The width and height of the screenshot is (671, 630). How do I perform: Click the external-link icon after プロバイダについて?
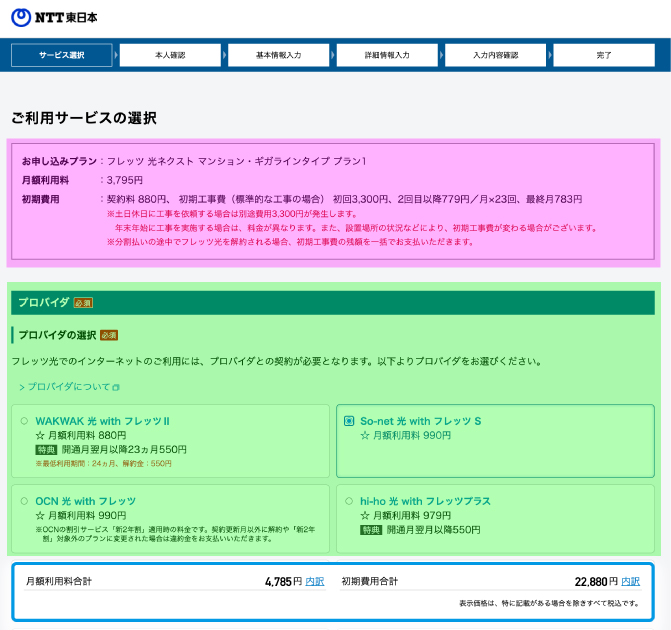(116, 388)
